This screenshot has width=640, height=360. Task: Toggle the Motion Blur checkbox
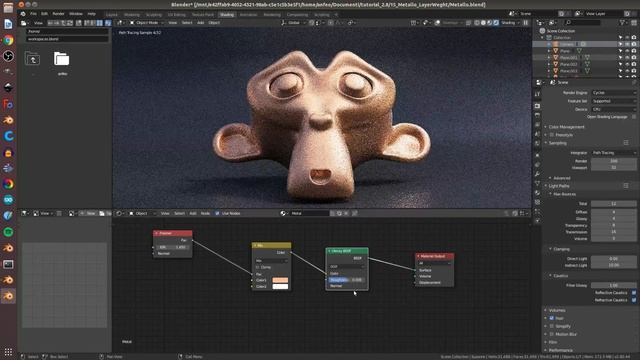[551, 334]
